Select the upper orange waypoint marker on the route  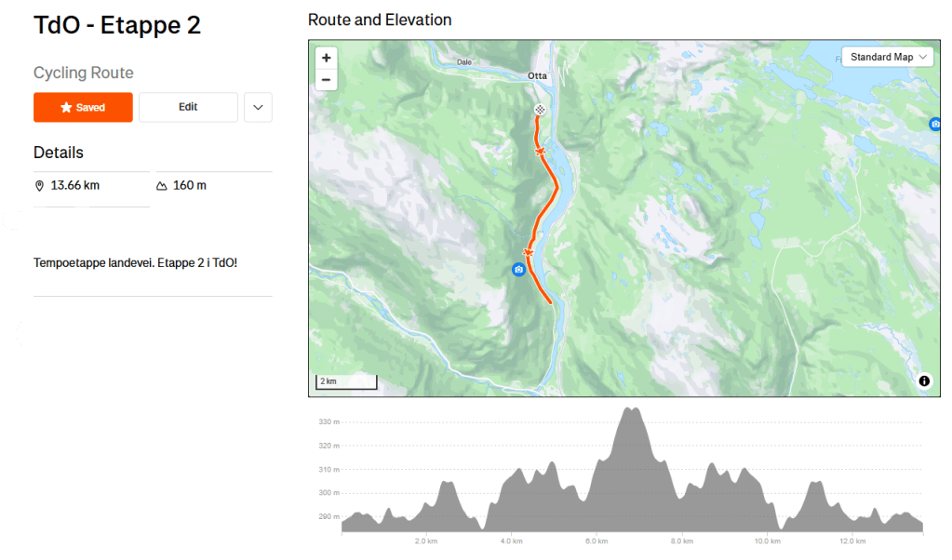[x=540, y=150]
